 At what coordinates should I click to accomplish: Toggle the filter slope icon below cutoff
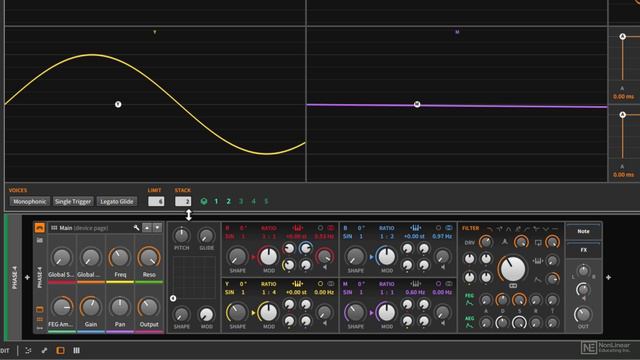(x=513, y=286)
